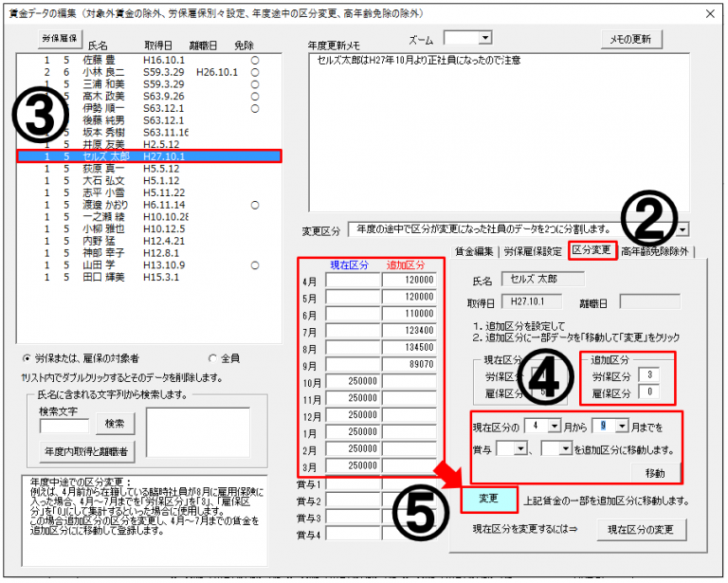Image resolution: width=728 pixels, height=583 pixels.
Task: Close the 賃金データの編集 dialog
Action: (x=710, y=14)
